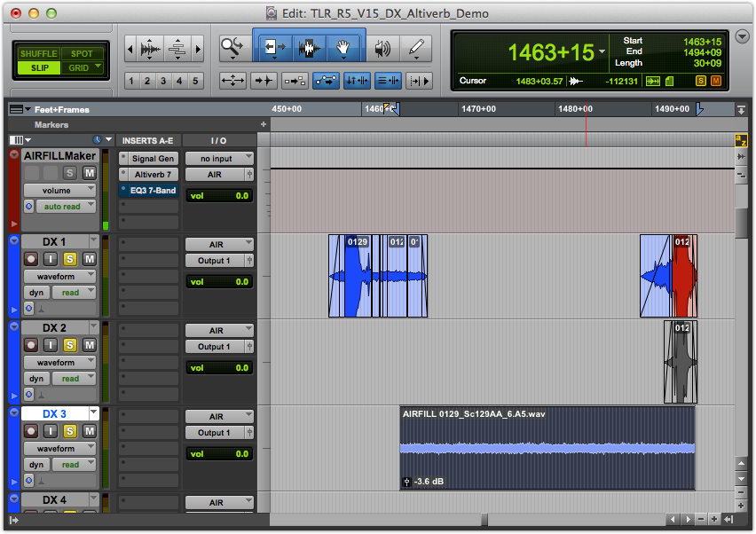The image size is (756, 534).
Task: Select the Scrubber speaker tool
Action: (x=382, y=49)
